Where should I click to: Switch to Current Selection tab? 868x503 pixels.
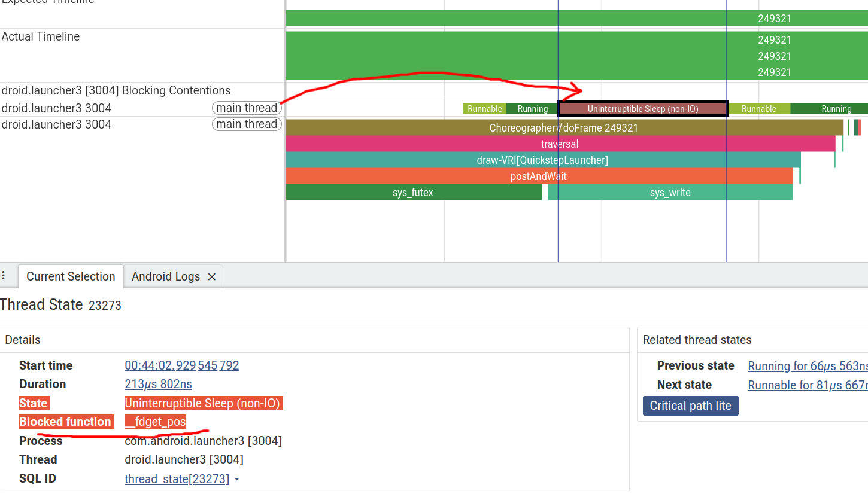tap(71, 276)
